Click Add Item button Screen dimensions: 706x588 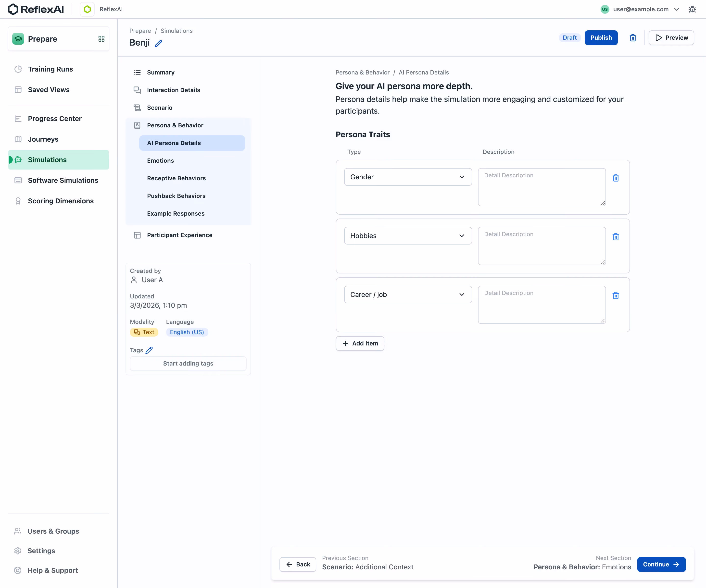tap(360, 343)
